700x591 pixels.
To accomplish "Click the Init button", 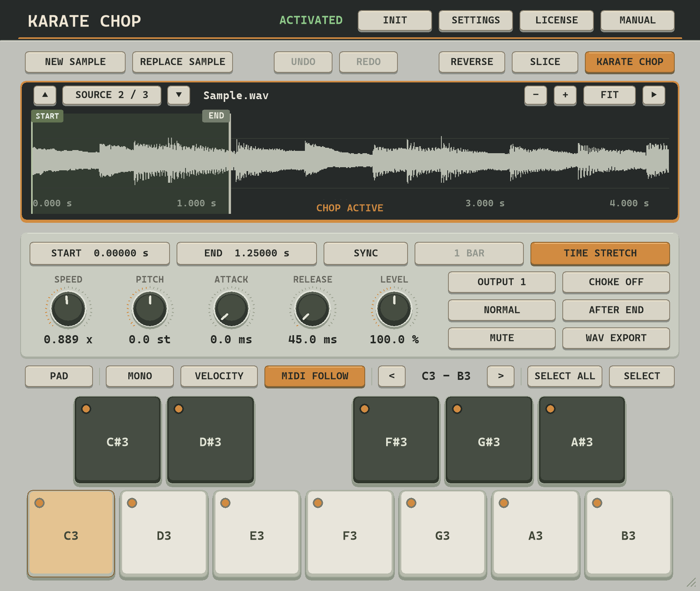I will [395, 20].
